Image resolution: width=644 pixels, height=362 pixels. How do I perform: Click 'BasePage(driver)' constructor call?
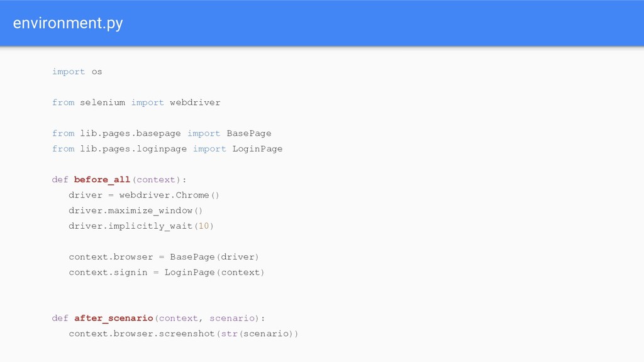(214, 257)
